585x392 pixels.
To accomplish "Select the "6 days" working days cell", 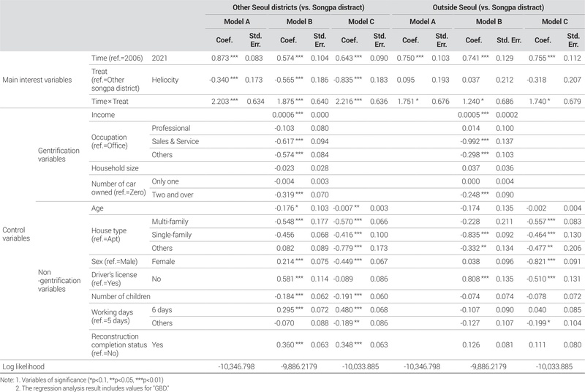I will coord(162,309).
